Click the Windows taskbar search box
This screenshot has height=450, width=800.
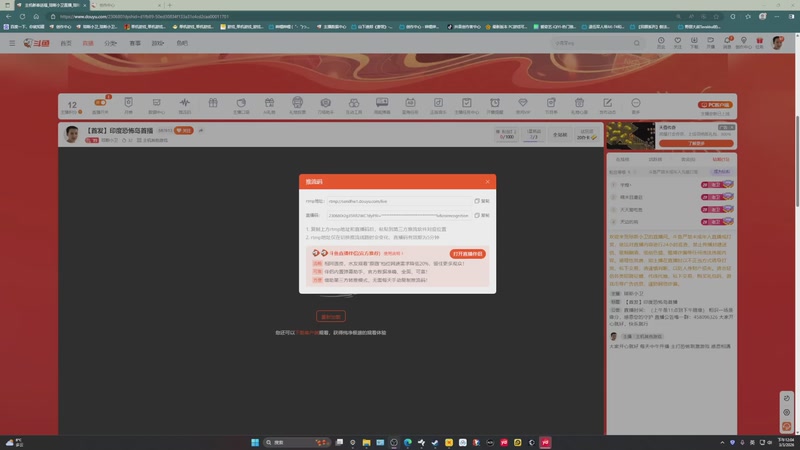pos(297,442)
